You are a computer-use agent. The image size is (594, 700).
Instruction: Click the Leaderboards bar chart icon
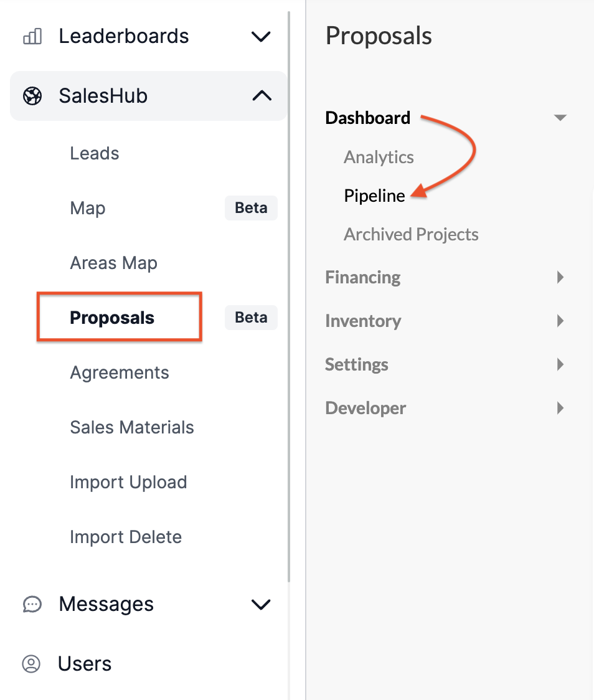pyautogui.click(x=32, y=36)
